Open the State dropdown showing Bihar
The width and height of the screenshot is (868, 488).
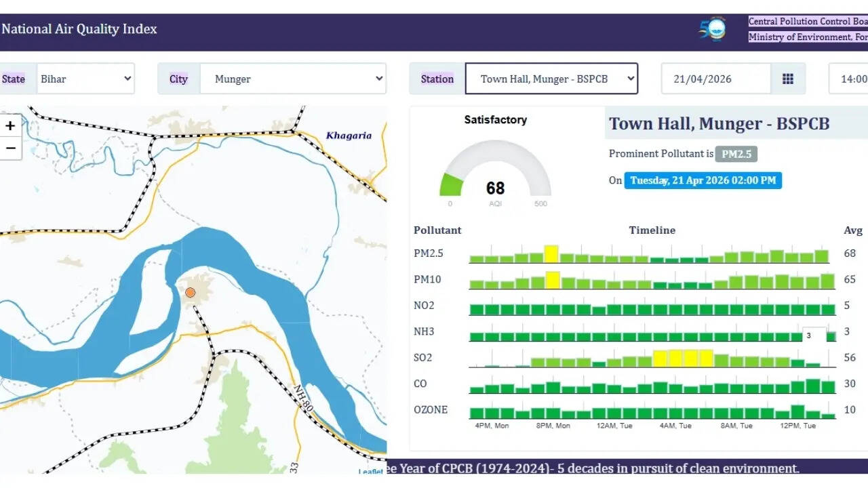(x=85, y=79)
